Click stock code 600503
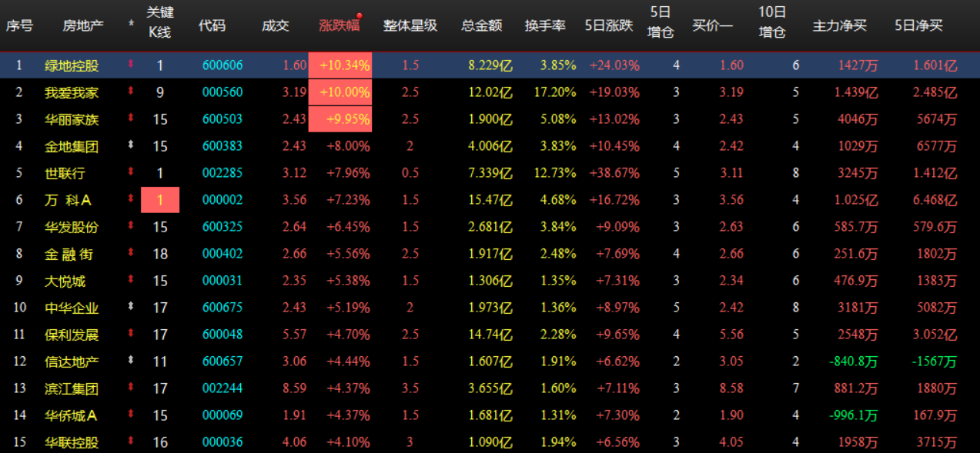This screenshot has width=980, height=453. click(x=222, y=119)
